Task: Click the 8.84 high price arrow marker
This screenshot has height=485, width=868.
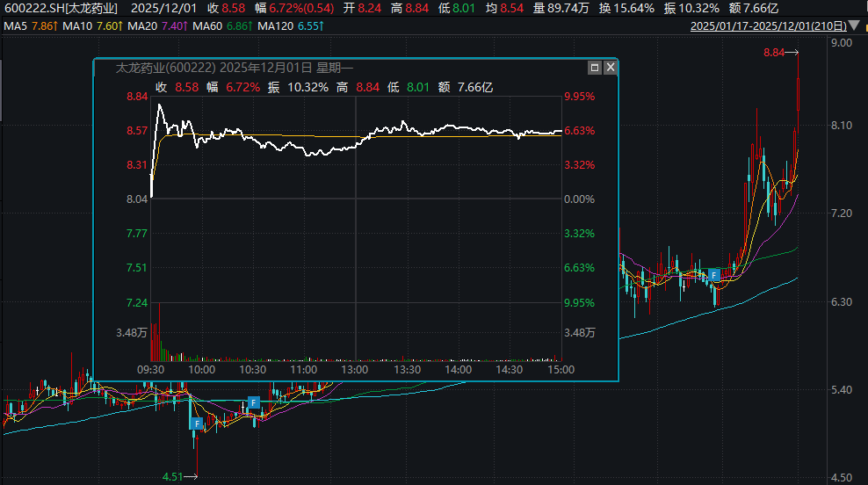Action: [780, 53]
